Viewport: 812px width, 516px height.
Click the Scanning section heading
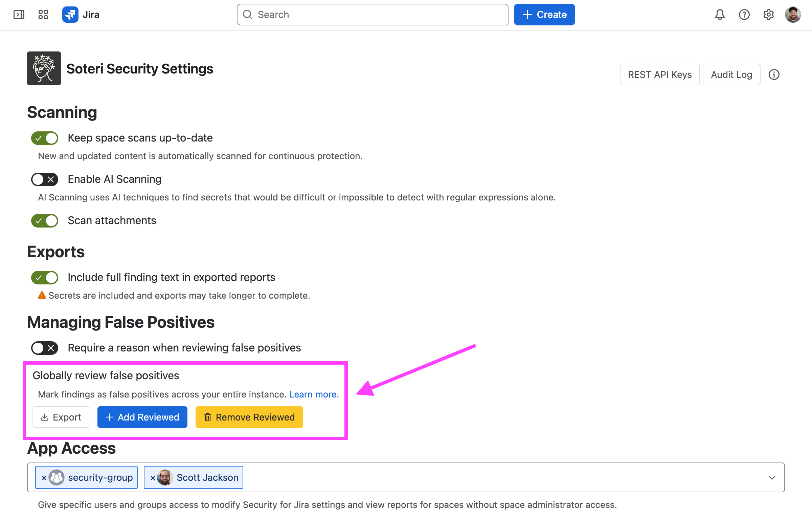(x=62, y=112)
